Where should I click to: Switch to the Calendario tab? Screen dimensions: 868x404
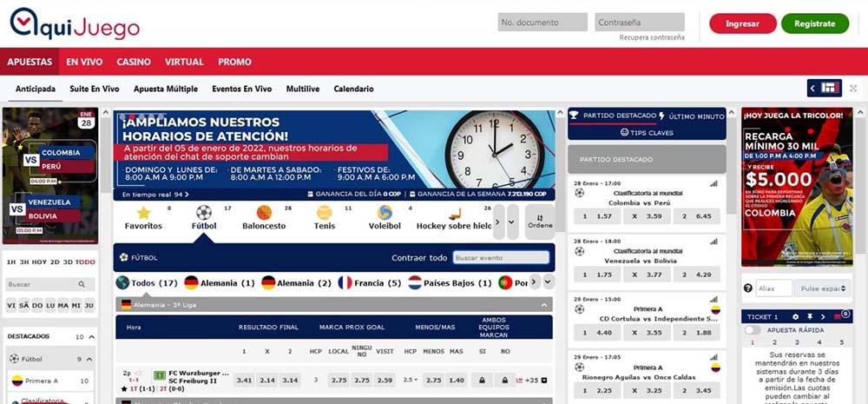[353, 89]
